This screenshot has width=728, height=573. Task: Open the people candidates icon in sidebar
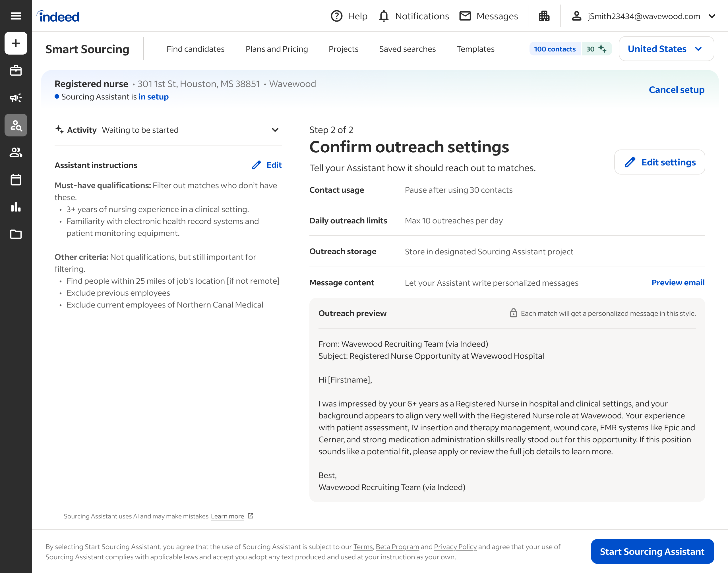[x=16, y=152]
